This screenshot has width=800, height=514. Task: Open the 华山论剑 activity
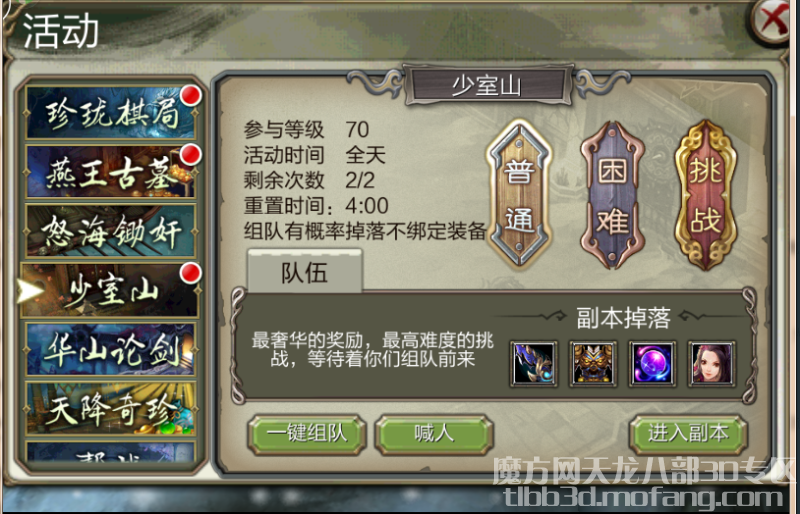pyautogui.click(x=111, y=350)
